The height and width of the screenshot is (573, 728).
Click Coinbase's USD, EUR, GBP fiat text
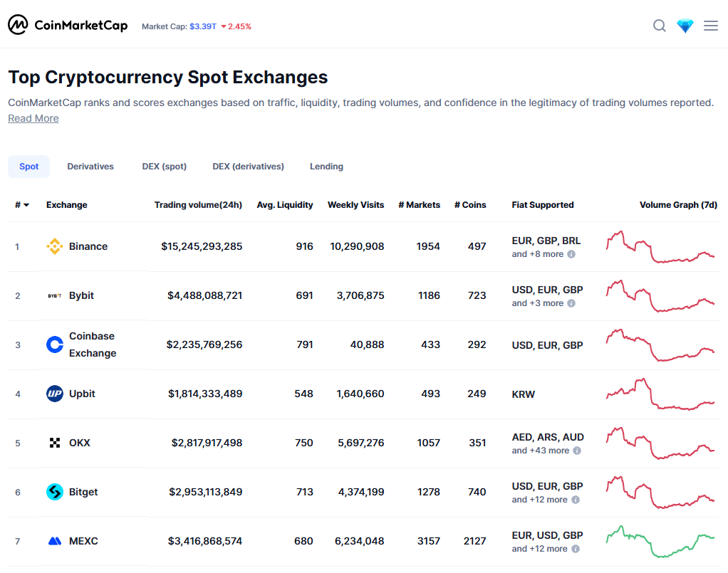point(547,345)
